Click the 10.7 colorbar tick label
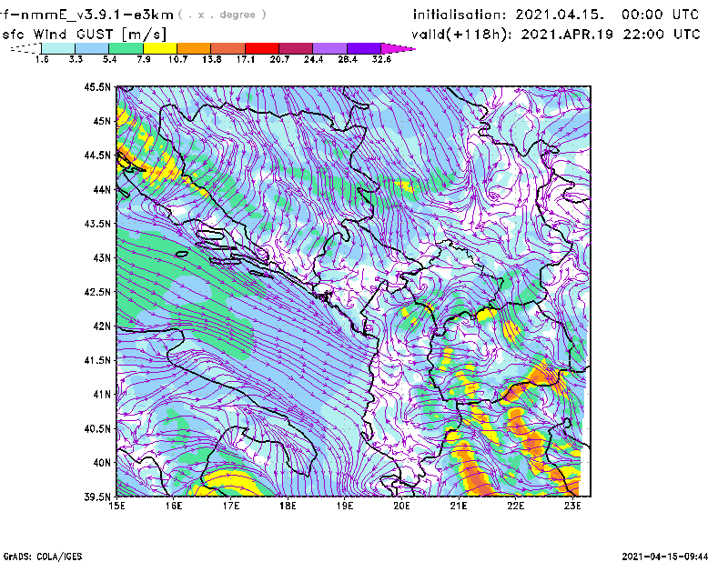 coord(177,59)
